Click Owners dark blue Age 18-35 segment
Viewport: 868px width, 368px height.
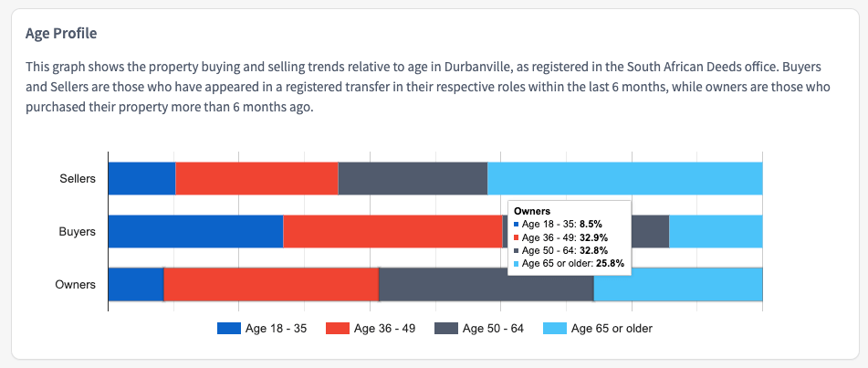(x=135, y=284)
